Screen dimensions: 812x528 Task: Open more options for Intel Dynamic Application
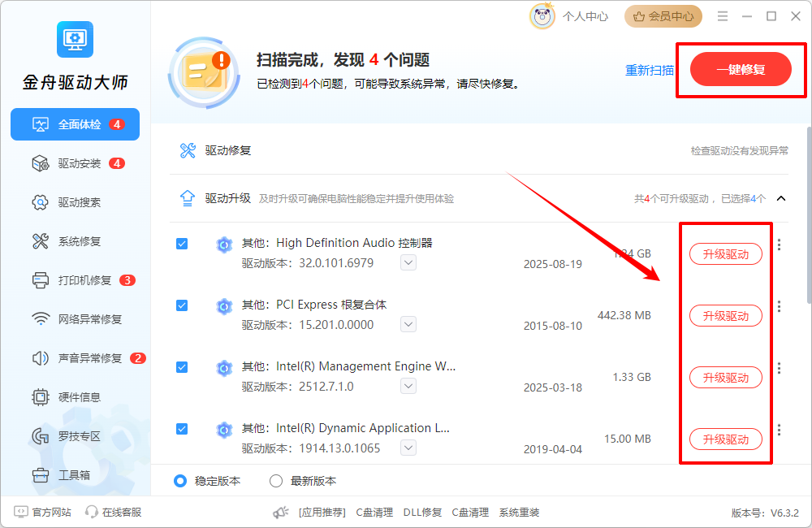pyautogui.click(x=779, y=430)
